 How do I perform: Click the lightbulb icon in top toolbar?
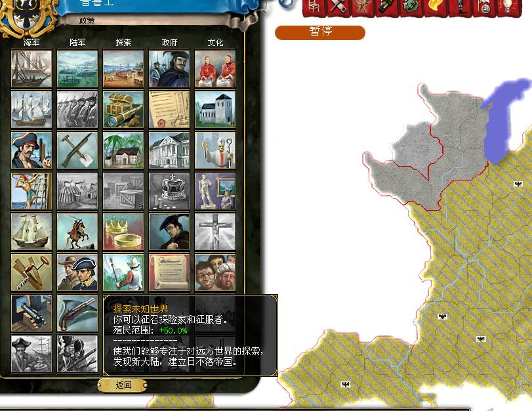507,7
